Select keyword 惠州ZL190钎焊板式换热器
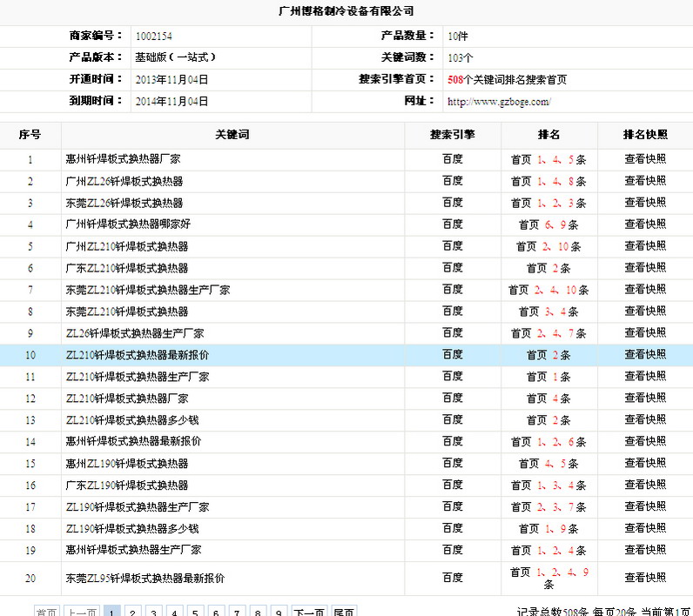693x616 pixels. pyautogui.click(x=127, y=463)
